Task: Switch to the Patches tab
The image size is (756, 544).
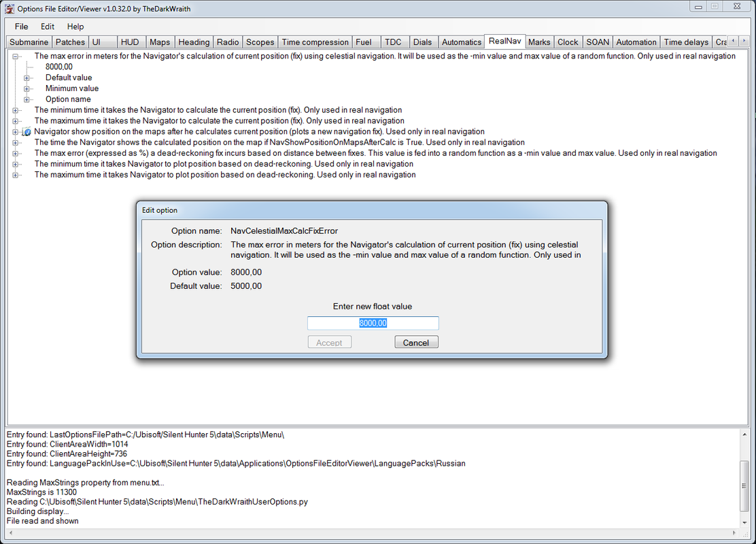Action: click(x=70, y=42)
